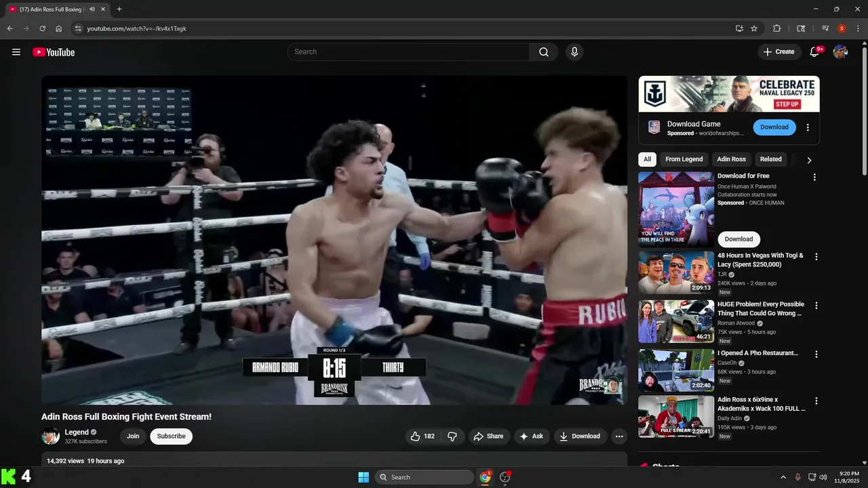Viewport: 868px width, 488px height.
Task: Go to YouTube home via logo
Action: pos(54,52)
